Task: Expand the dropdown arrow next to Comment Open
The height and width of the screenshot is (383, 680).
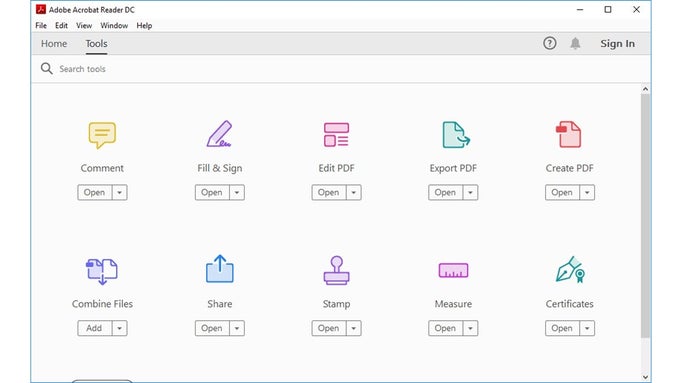Action: [x=120, y=193]
